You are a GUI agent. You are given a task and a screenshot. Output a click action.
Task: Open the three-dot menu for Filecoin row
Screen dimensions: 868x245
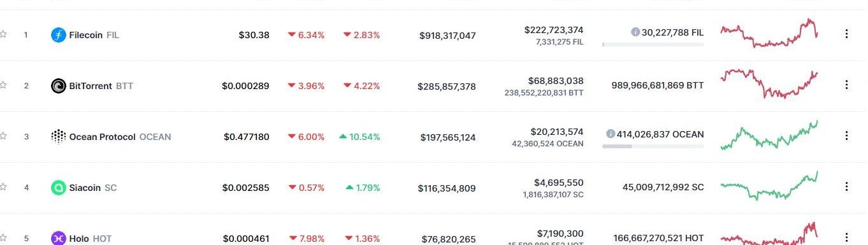(846, 34)
